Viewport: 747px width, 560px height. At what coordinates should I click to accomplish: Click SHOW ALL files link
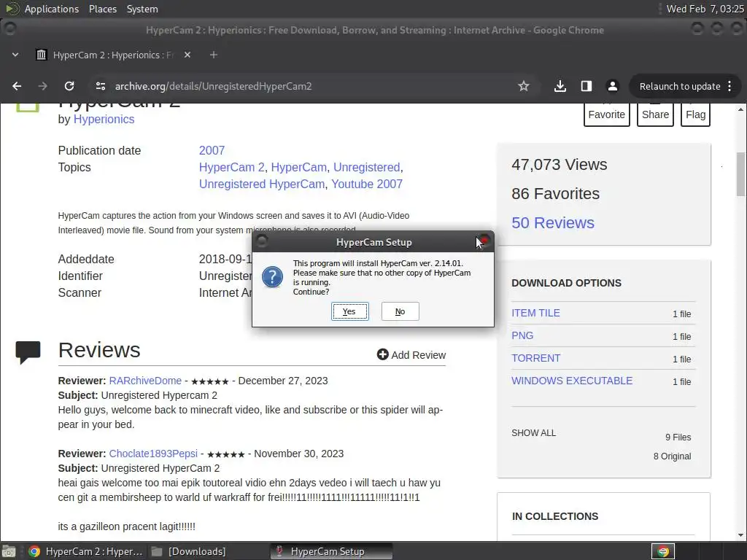click(x=533, y=433)
